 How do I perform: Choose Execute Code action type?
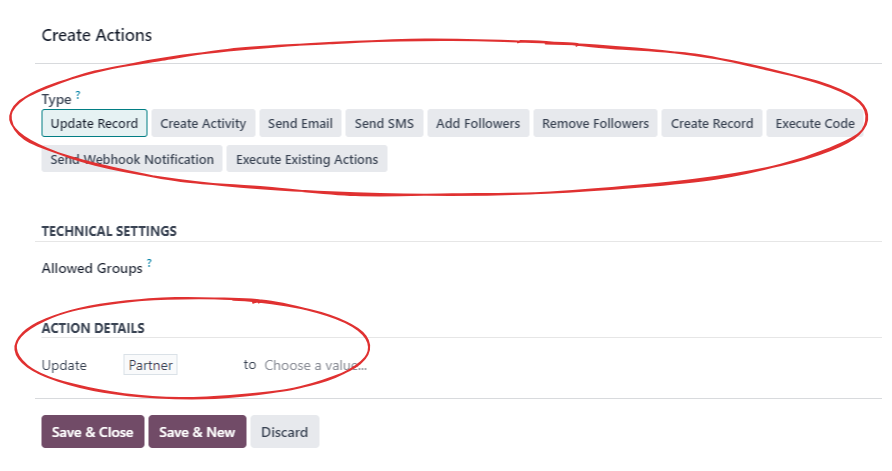815,123
